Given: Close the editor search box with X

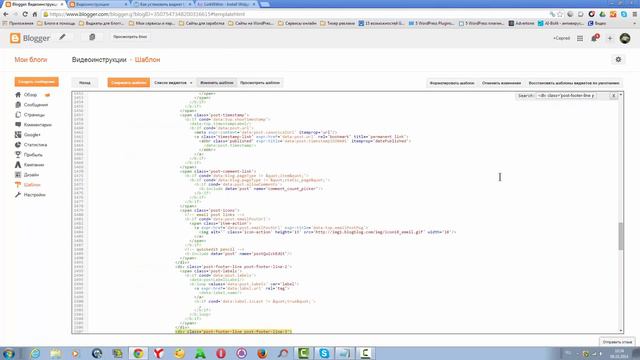Looking at the screenshot, I should pyautogui.click(x=613, y=96).
